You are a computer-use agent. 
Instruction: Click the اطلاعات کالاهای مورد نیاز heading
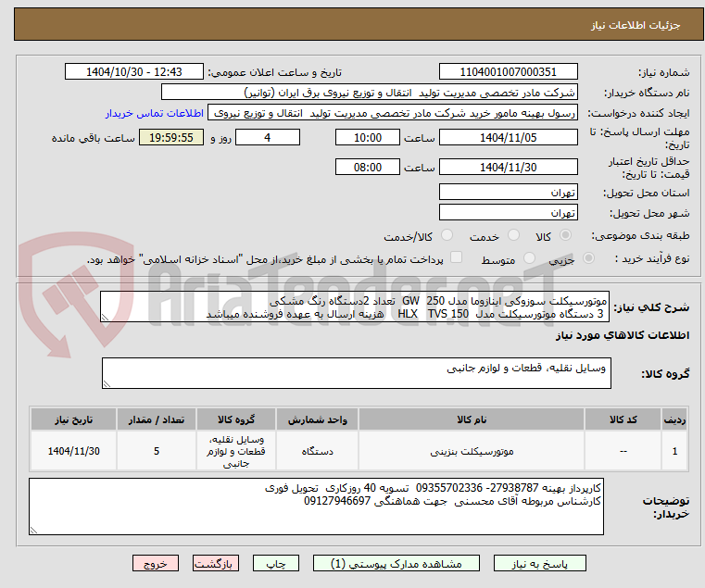click(x=623, y=335)
